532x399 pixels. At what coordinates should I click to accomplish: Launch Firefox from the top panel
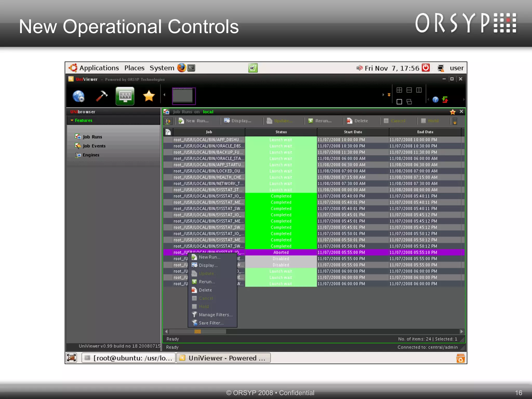tap(182, 68)
